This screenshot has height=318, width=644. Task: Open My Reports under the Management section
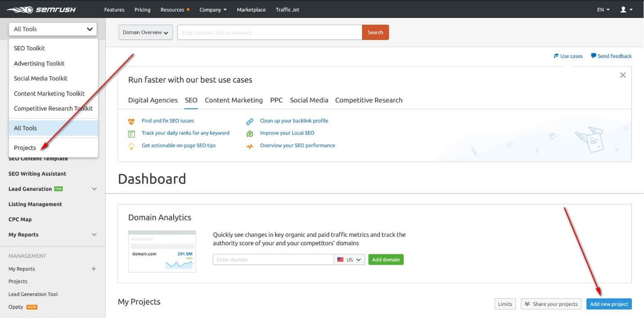[x=22, y=269]
